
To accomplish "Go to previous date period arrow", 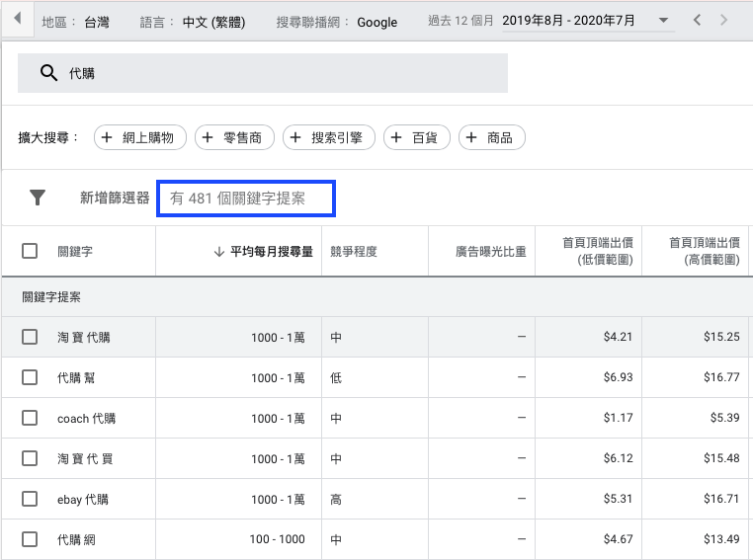I will click(700, 21).
